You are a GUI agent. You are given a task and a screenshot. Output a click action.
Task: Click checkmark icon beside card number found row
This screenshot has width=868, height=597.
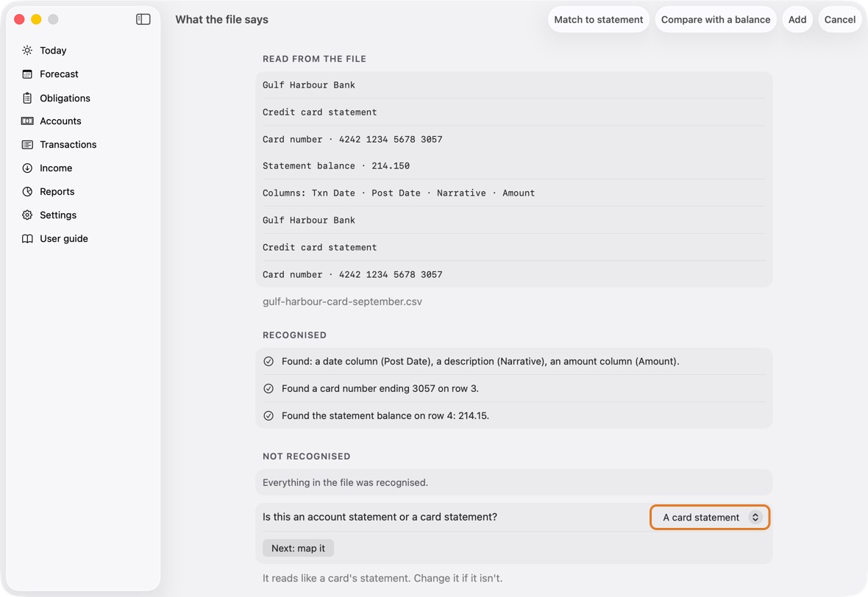(x=268, y=388)
